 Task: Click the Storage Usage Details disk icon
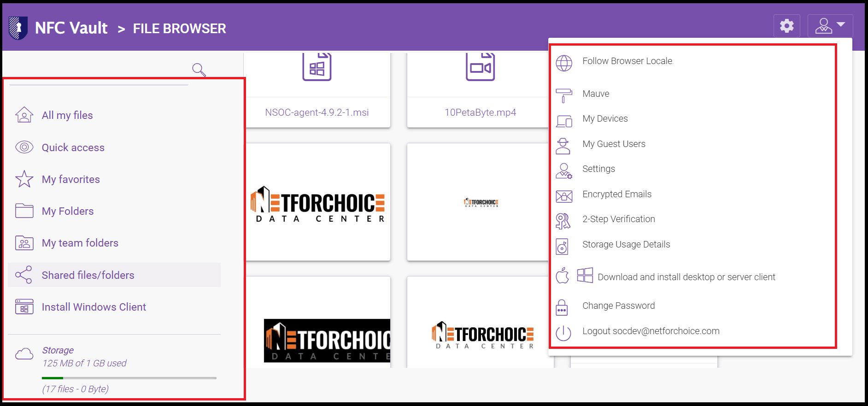click(x=563, y=247)
